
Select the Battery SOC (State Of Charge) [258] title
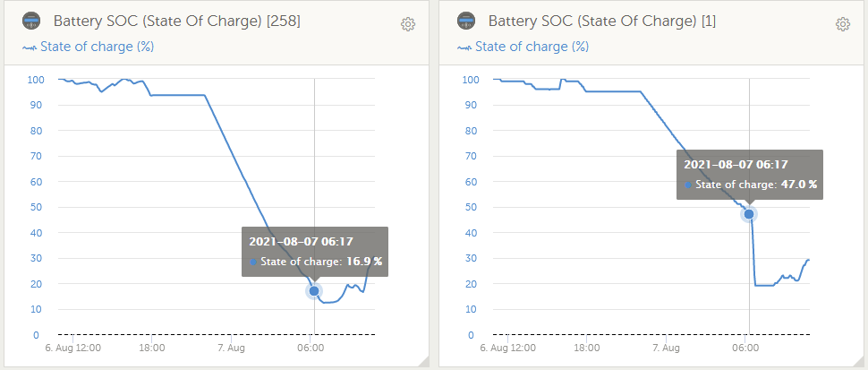click(x=176, y=22)
